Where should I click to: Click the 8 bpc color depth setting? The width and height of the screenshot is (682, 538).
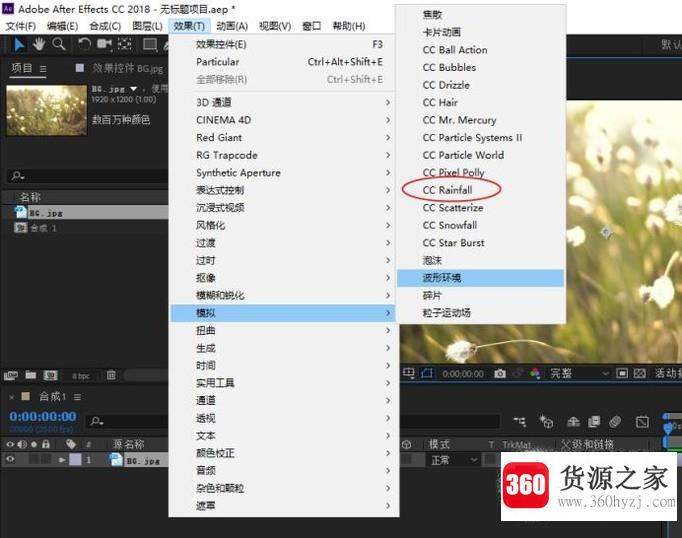click(81, 376)
